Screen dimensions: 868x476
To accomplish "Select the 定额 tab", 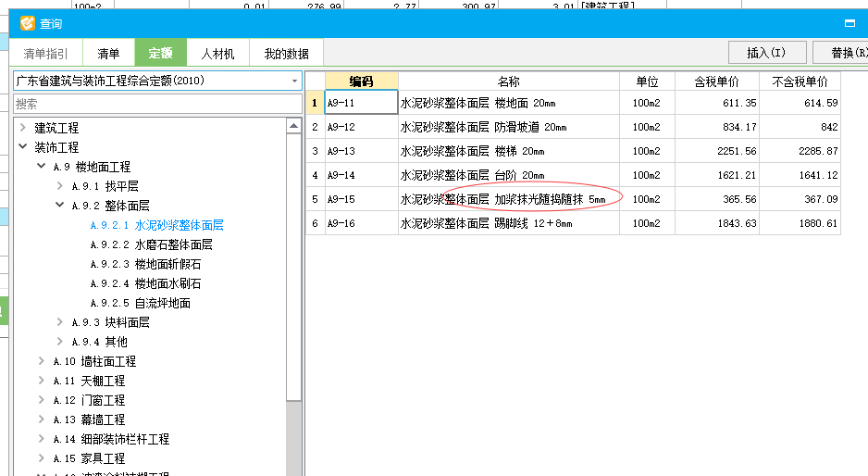I will pyautogui.click(x=160, y=53).
